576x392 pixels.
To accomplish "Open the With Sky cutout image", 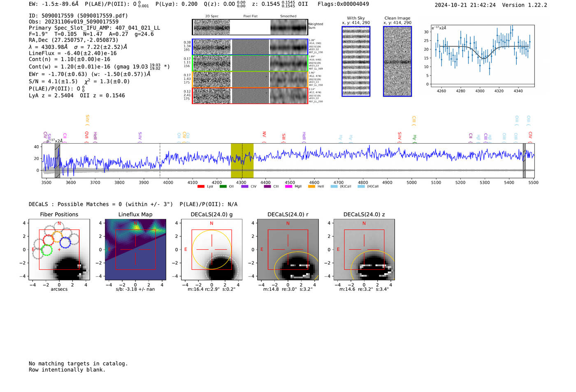I will pyautogui.click(x=356, y=61).
